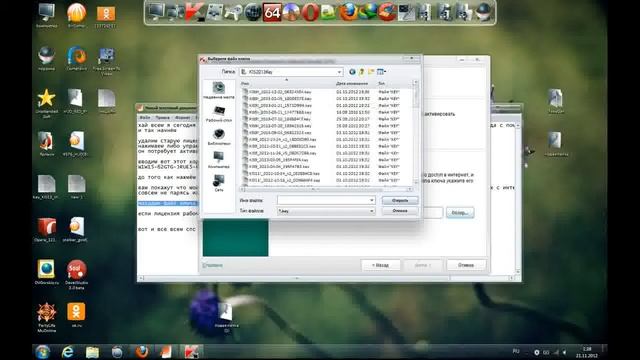Click the file list vertical scrollbar

[416, 132]
